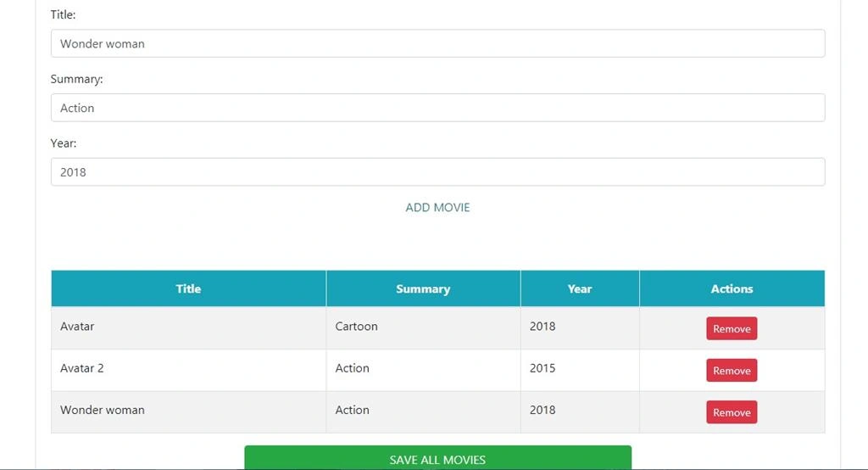Remove the Avatar 2 movie row
Viewport: 868px width, 470px height.
point(732,370)
